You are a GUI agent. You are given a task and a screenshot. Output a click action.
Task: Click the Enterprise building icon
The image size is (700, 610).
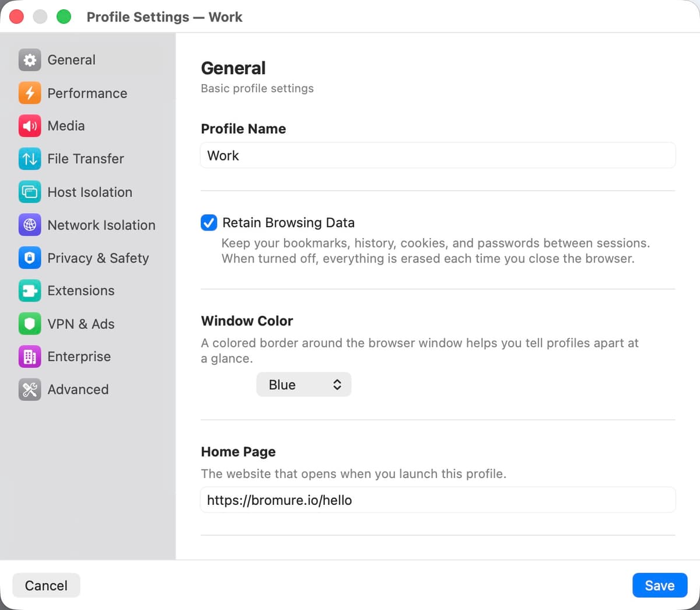[x=30, y=357]
